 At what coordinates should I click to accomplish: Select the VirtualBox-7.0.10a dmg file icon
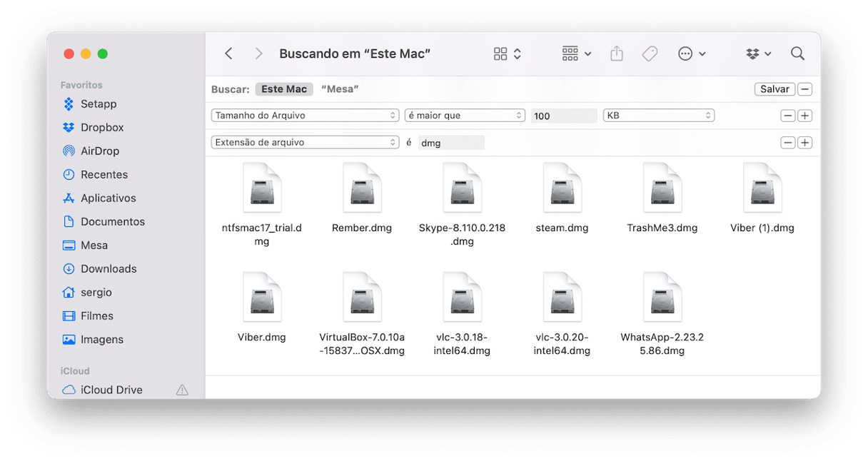coord(362,297)
